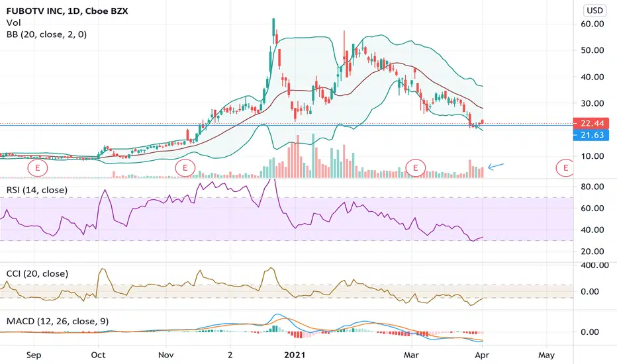This screenshot has height=364, width=617.
Task: Select the Vol indicator label
Action: pyautogui.click(x=13, y=23)
